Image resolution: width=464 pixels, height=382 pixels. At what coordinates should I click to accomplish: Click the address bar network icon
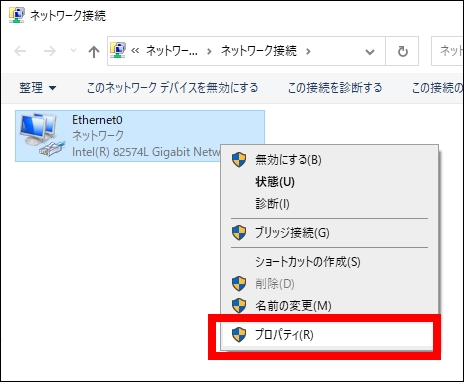click(118, 50)
